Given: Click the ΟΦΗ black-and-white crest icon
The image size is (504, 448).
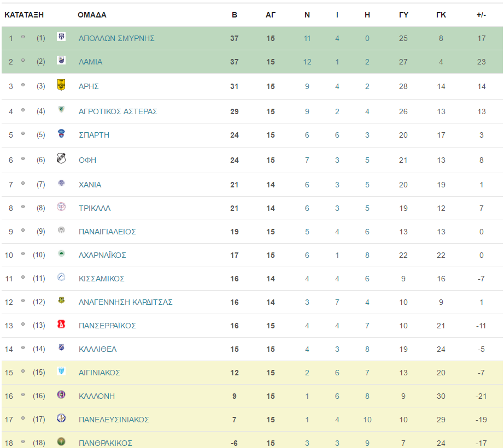Looking at the screenshot, I should pos(61,158).
